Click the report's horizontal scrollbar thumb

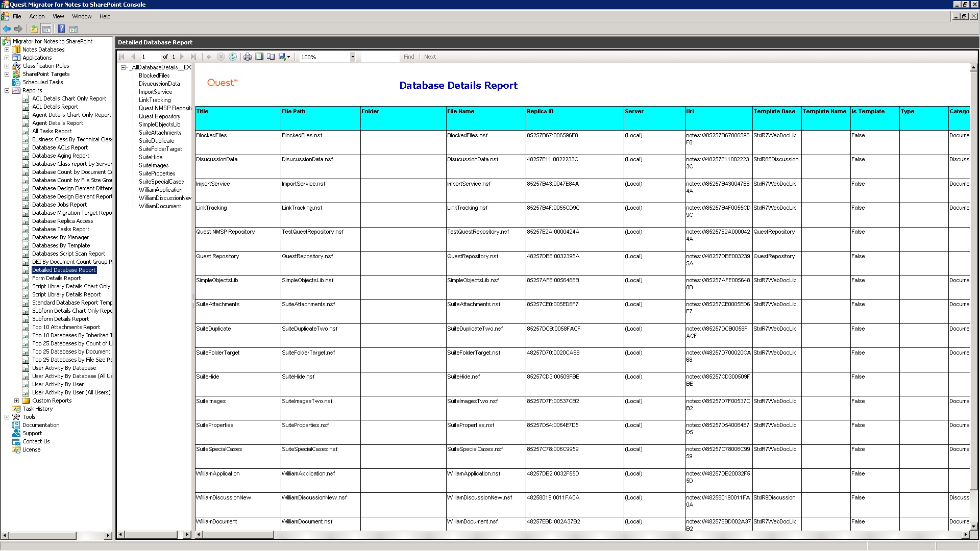pos(238,535)
